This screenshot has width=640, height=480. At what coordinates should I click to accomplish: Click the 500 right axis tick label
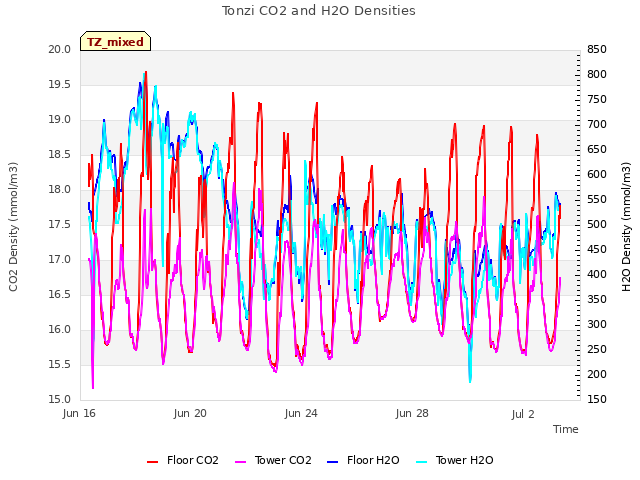point(597,224)
